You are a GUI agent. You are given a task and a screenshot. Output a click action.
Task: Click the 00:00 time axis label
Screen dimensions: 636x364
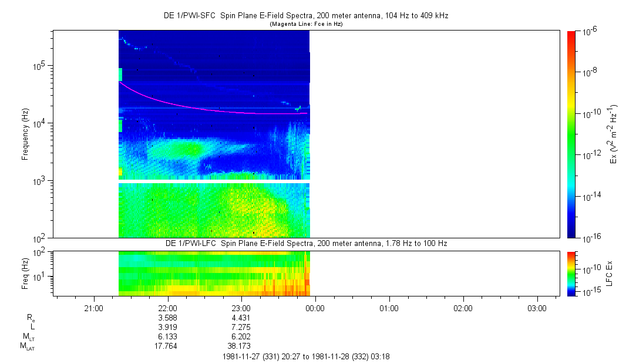[x=315, y=308]
